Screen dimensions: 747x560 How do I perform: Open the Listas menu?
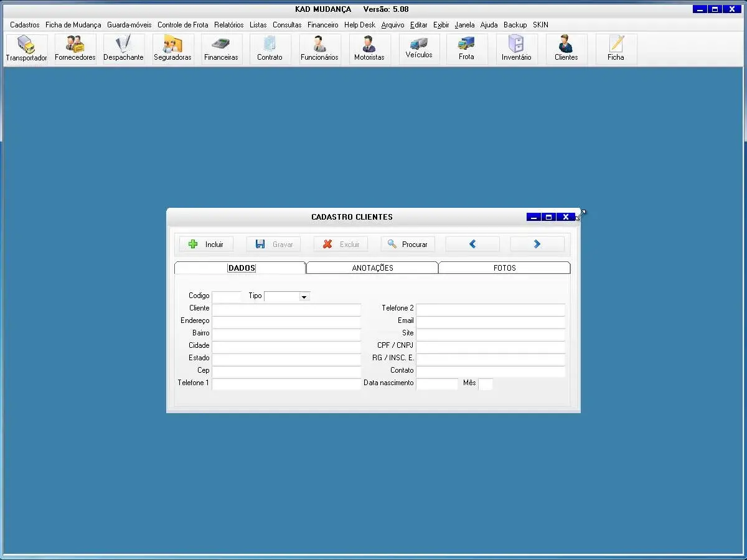click(x=258, y=25)
